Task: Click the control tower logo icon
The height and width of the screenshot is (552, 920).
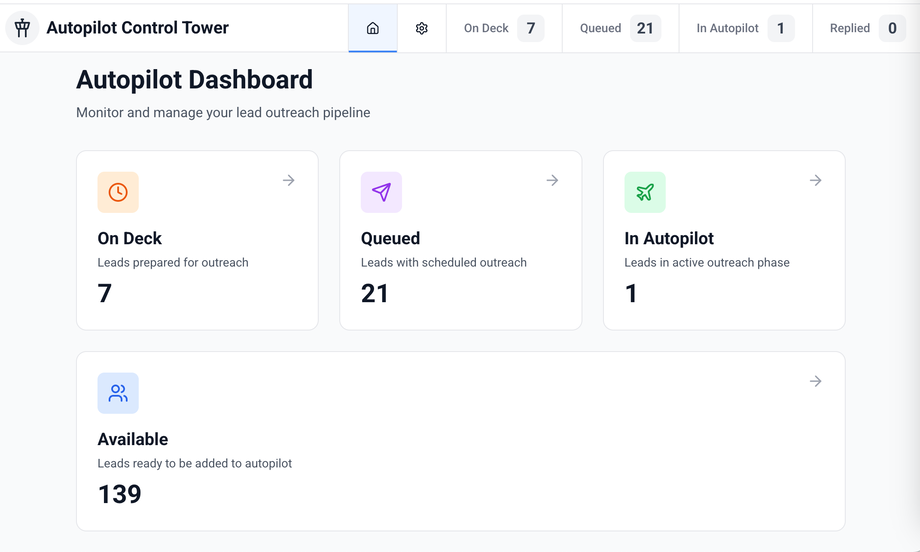Action: click(x=22, y=28)
